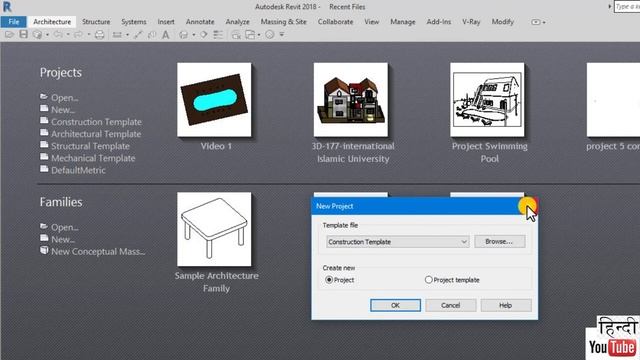Toggle the Thin Lines icon
The width and height of the screenshot is (640, 360).
[x=218, y=35]
